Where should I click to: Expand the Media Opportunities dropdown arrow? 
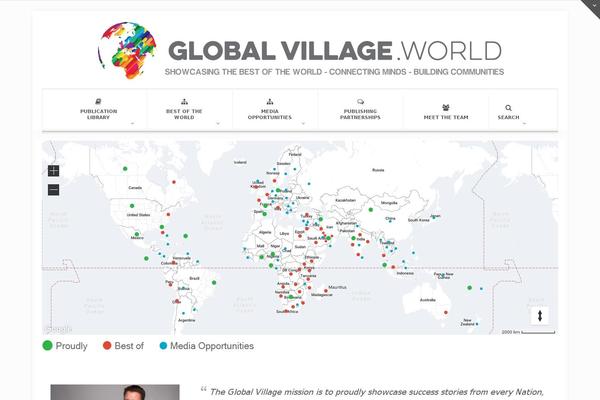pyautogui.click(x=303, y=124)
